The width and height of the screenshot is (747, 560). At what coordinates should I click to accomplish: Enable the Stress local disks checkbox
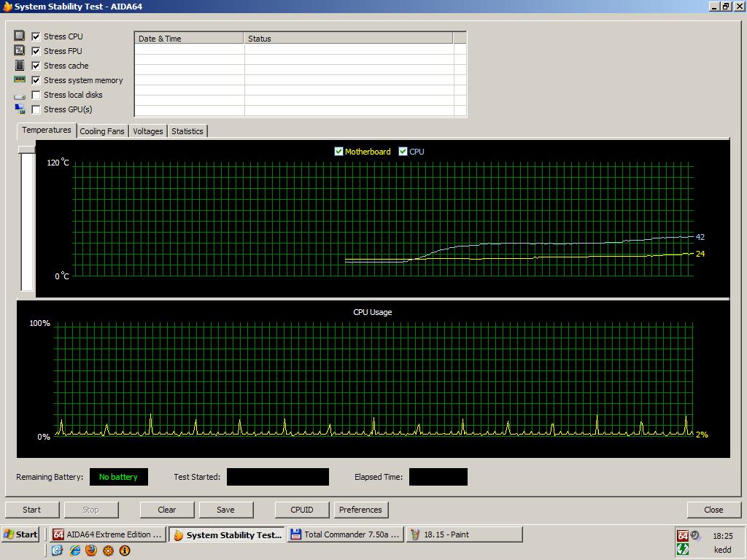(x=36, y=95)
